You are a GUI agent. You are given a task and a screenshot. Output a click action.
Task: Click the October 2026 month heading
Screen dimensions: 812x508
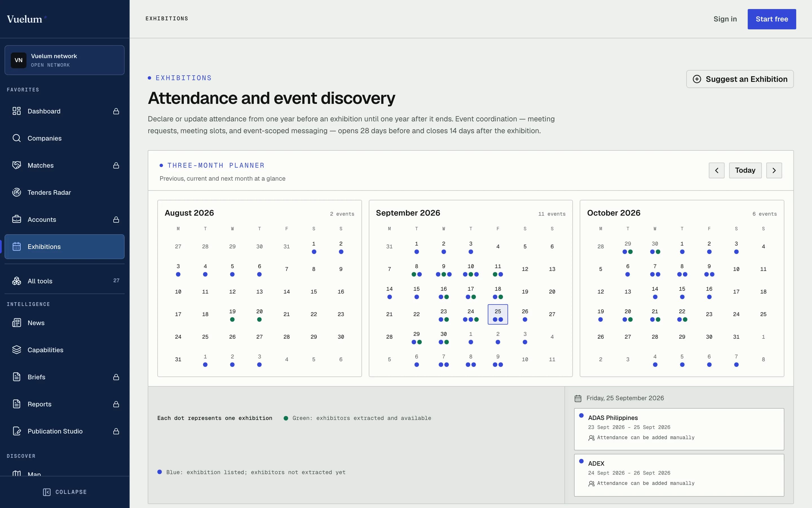613,213
